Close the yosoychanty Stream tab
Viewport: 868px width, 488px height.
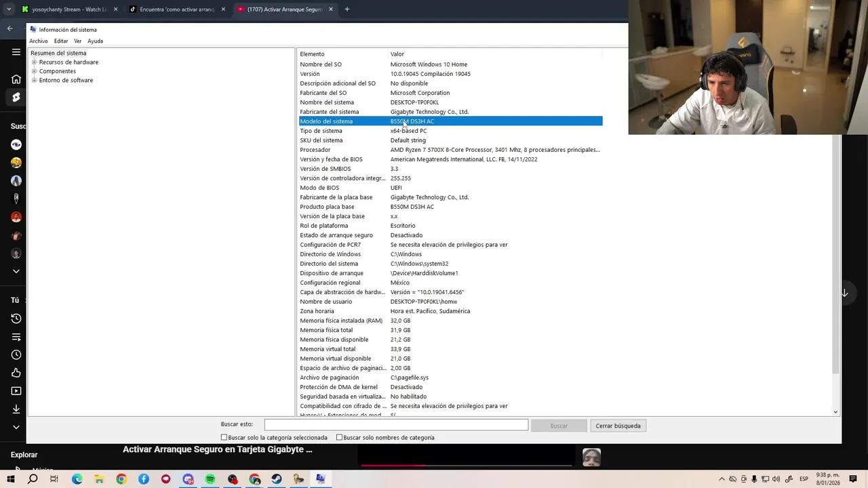point(115,9)
